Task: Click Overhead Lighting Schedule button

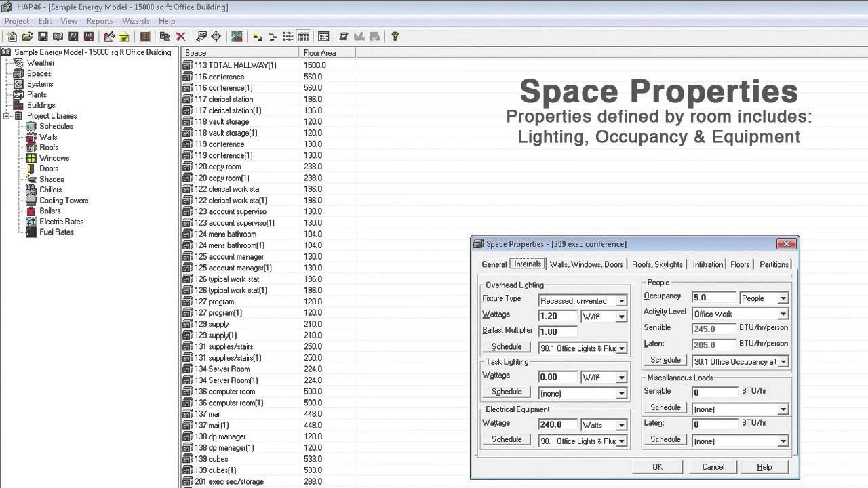Action: click(x=507, y=347)
